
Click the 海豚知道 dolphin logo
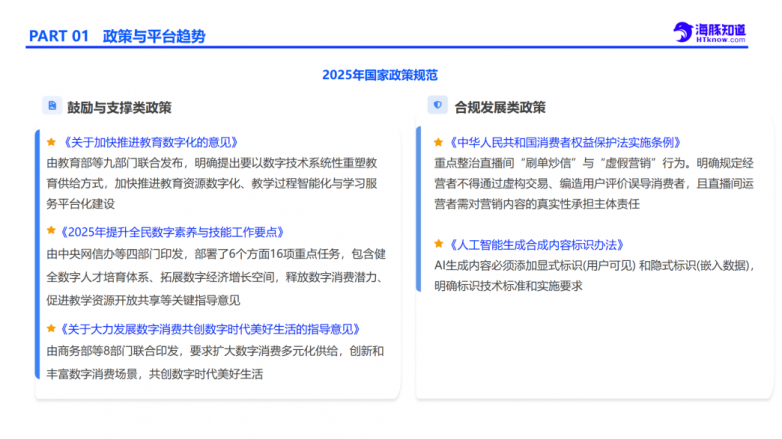click(x=683, y=32)
